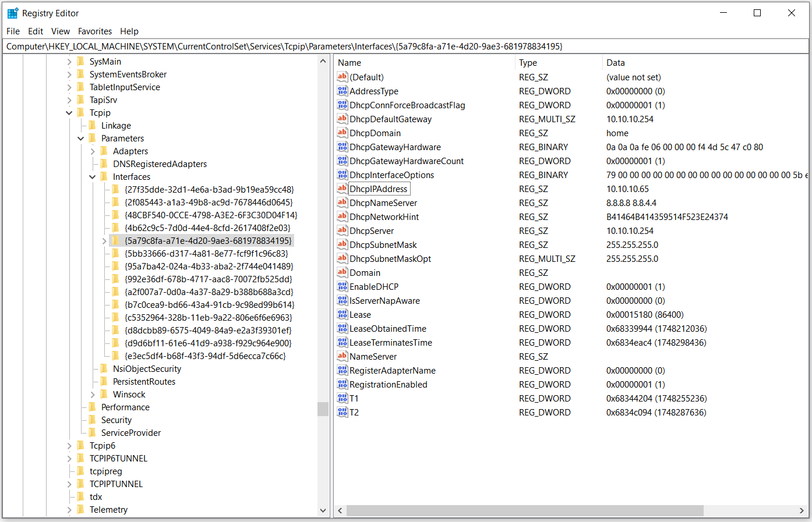Click the string icon next to DhcpNameServer
The height and width of the screenshot is (522, 812).
(343, 203)
